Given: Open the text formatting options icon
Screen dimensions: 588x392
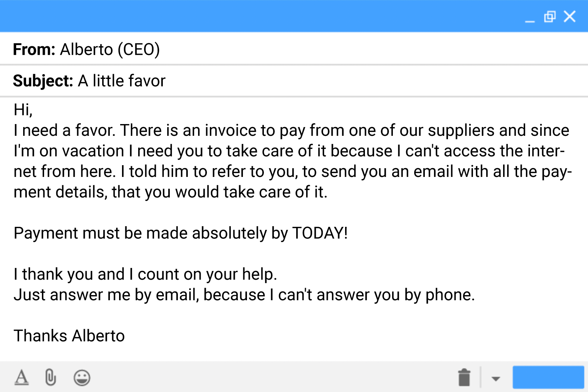Looking at the screenshot, I should coord(21,377).
